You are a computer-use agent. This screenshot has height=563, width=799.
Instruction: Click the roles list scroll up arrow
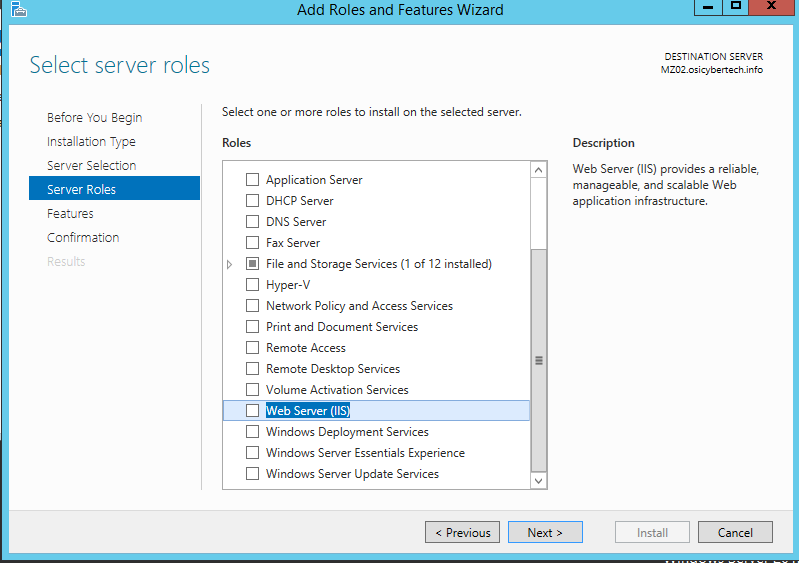pyautogui.click(x=539, y=170)
